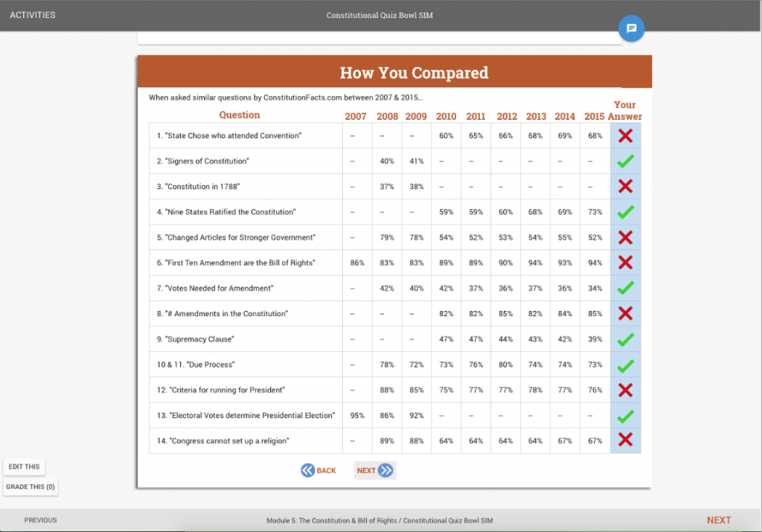Click the red X for question 1

click(x=625, y=135)
